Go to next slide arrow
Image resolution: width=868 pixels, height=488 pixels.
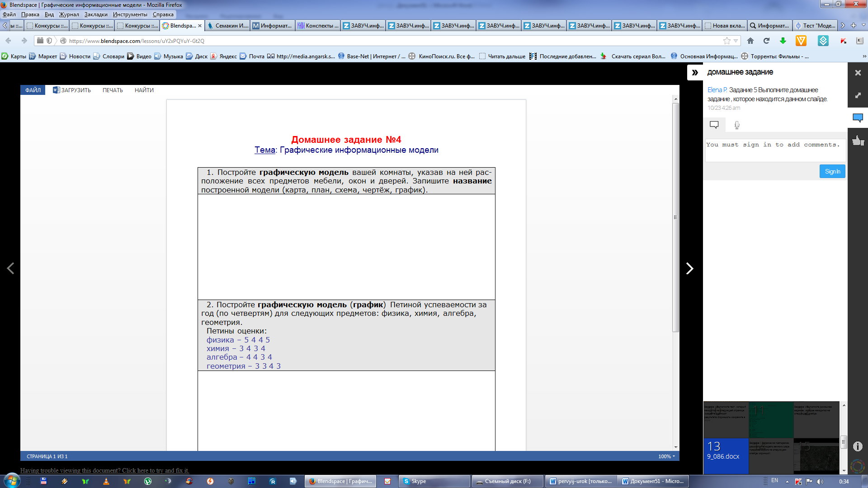pos(689,268)
